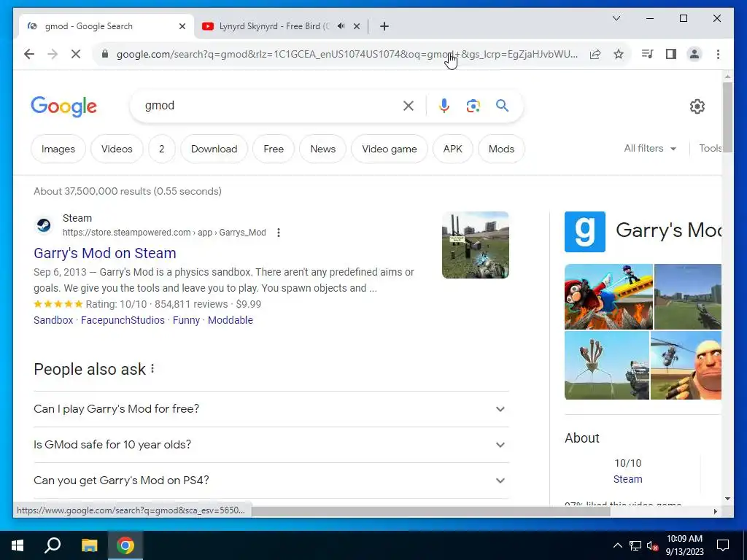
Task: Click the vertical page scrollbar
Action: [727, 117]
